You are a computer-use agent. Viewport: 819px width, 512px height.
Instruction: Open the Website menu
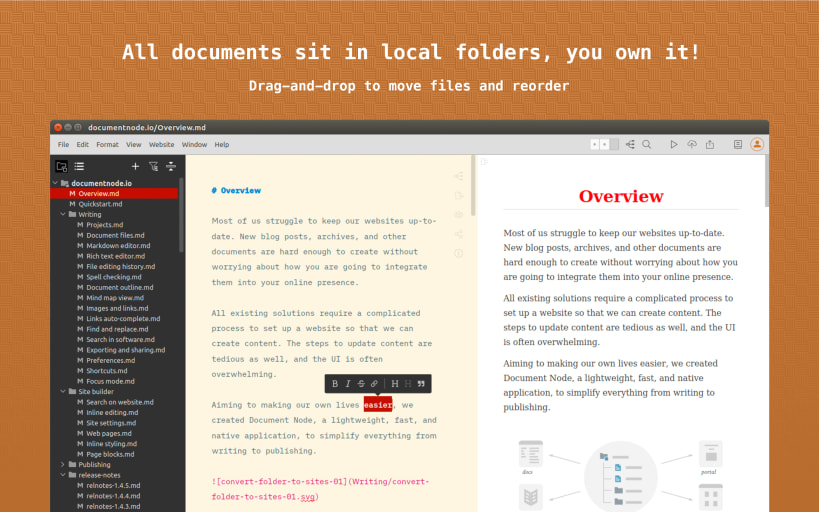161,145
